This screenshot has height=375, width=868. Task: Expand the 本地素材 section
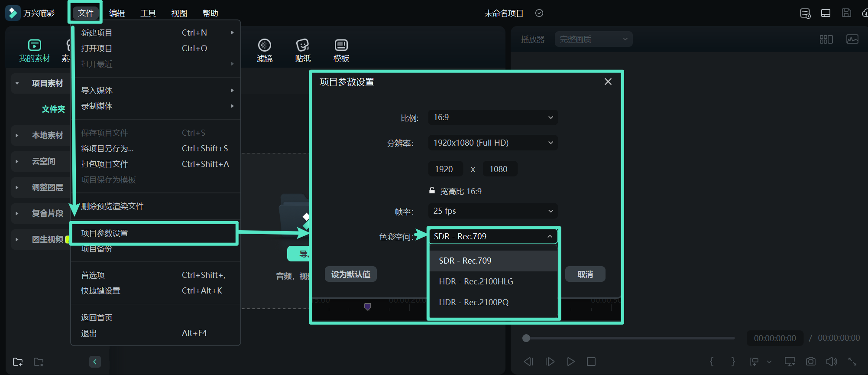pyautogui.click(x=17, y=135)
